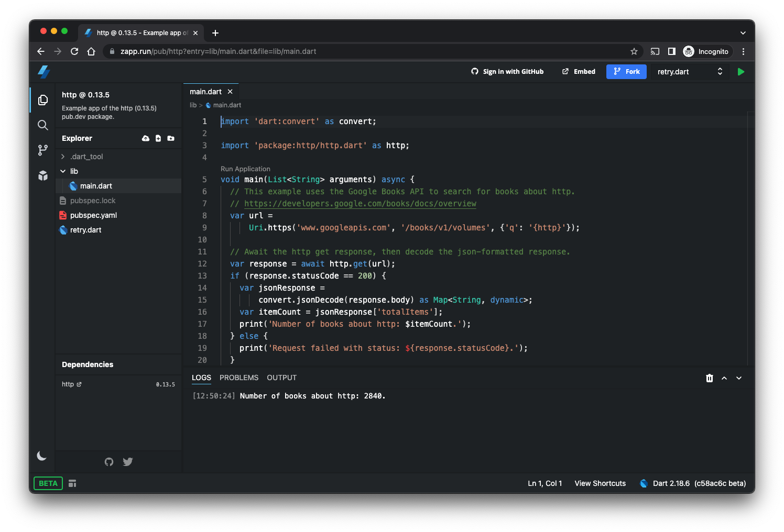Click the site lock icon in address bar

pos(112,51)
